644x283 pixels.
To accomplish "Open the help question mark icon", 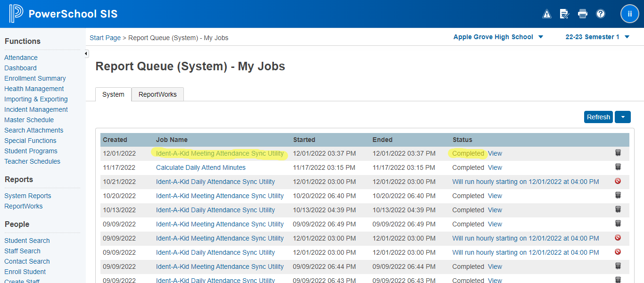I will pos(601,14).
